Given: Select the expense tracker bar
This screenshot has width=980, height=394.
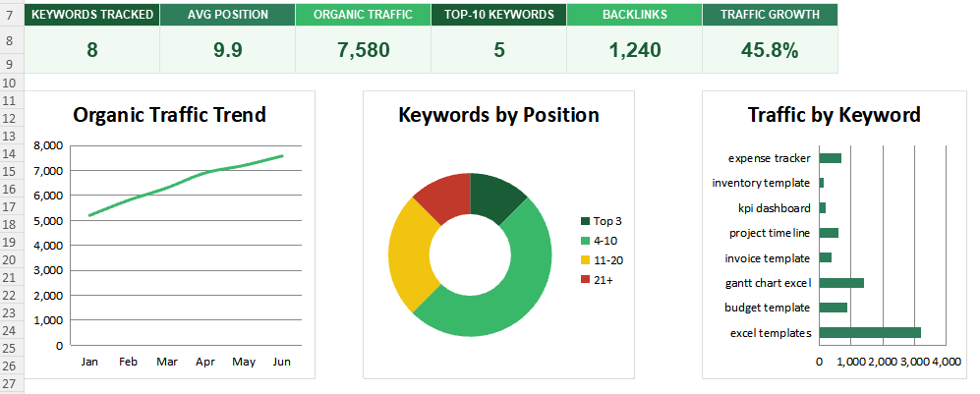Looking at the screenshot, I should coord(830,158).
